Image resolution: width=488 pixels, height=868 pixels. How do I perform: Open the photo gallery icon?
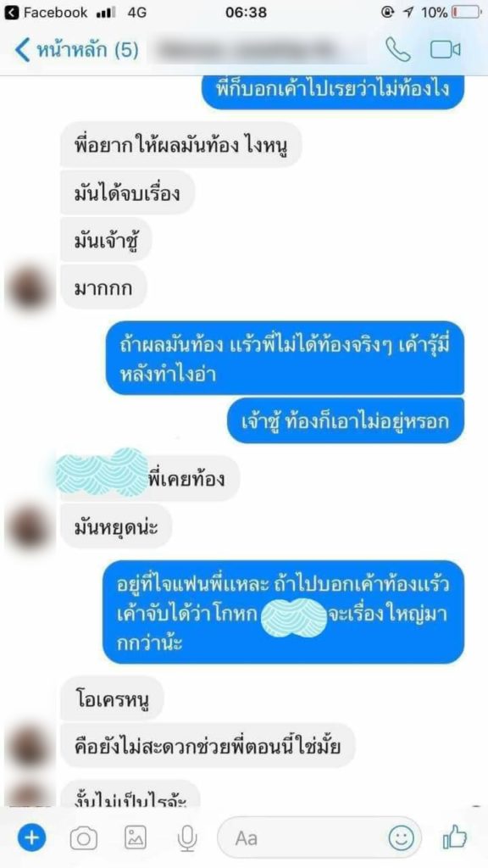point(136,838)
